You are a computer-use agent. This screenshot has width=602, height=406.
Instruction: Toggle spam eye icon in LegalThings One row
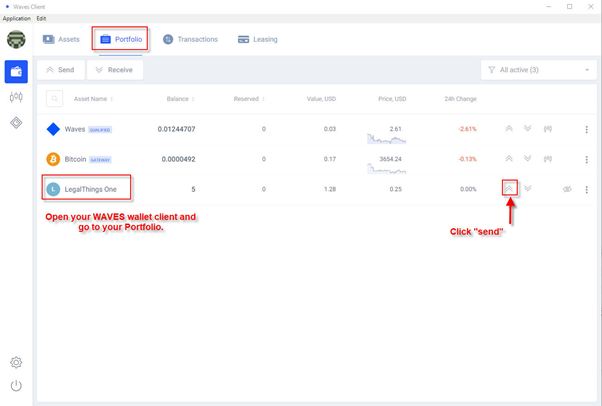click(567, 189)
